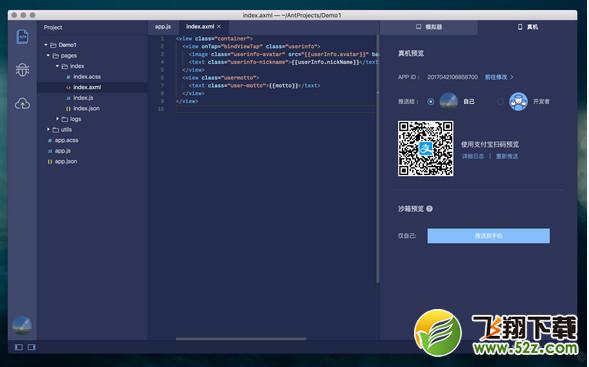The image size is (589, 367).
Task: Click the window's green maximize button
Action: (x=33, y=15)
